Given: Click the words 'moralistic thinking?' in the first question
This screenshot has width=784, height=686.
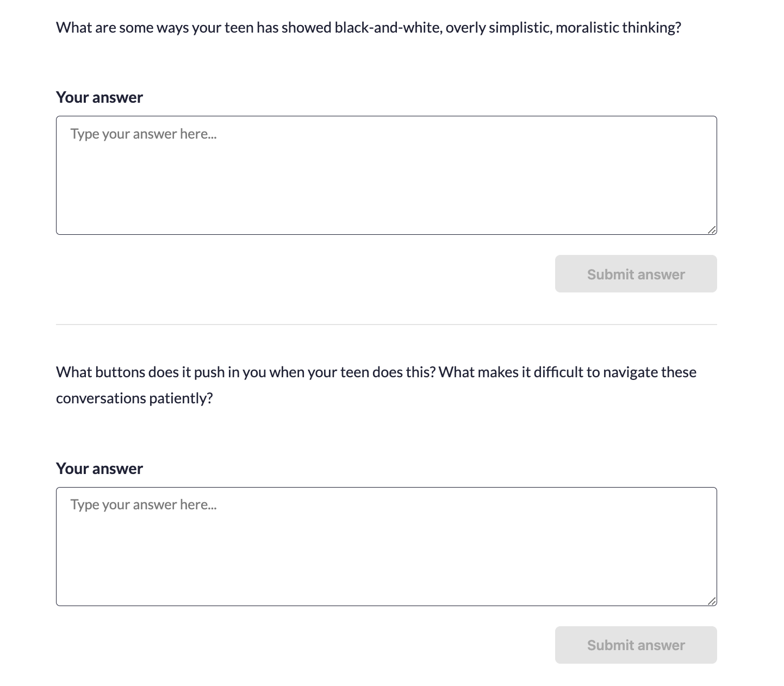Looking at the screenshot, I should (618, 27).
